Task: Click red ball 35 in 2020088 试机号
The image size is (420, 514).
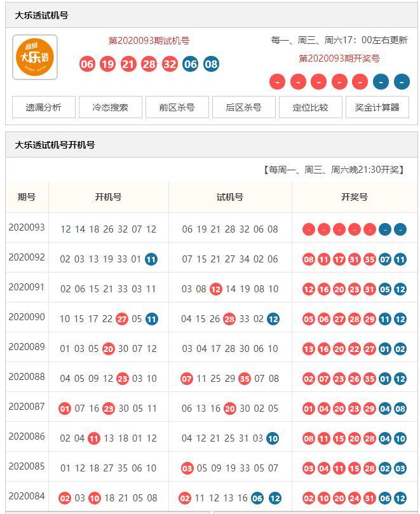Action: [244, 379]
